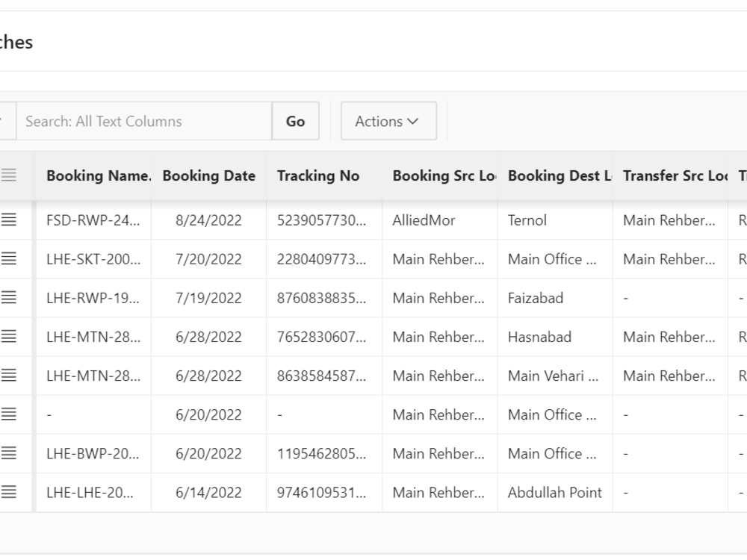Select the LHE-LHE-20... booking name cell
This screenshot has width=747, height=560.
[x=94, y=492]
